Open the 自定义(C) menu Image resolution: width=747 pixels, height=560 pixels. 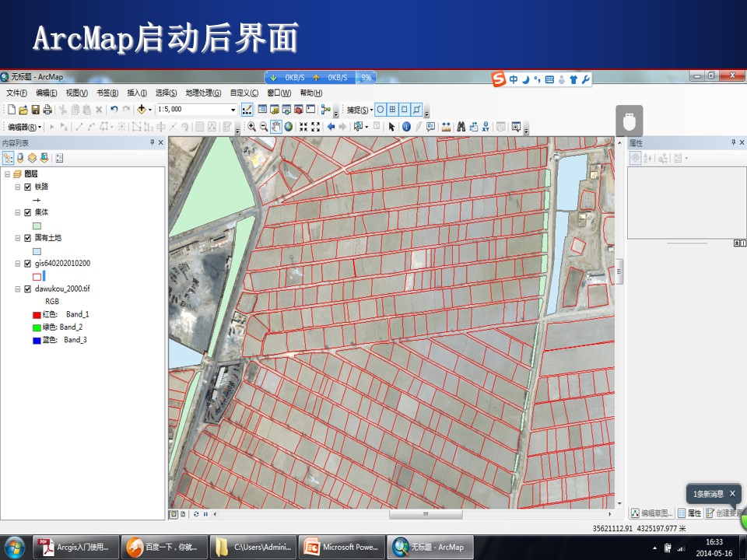coord(244,93)
